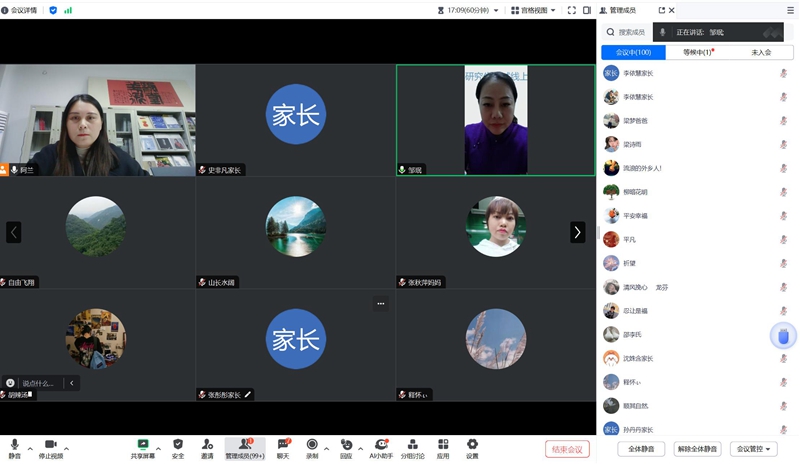Toggle the side panel layout icon

587,10
